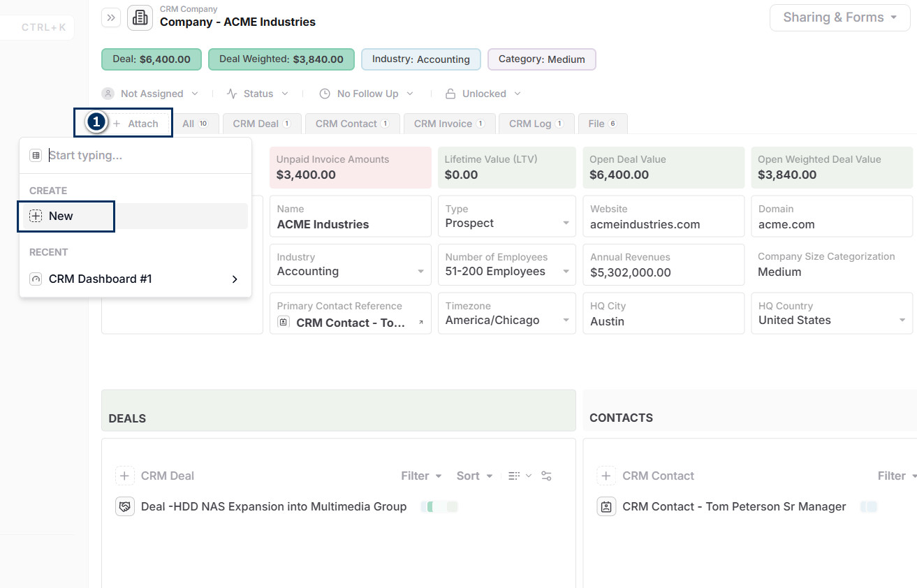
Task: Click the Deal $6,400.00 badge
Action: point(152,59)
